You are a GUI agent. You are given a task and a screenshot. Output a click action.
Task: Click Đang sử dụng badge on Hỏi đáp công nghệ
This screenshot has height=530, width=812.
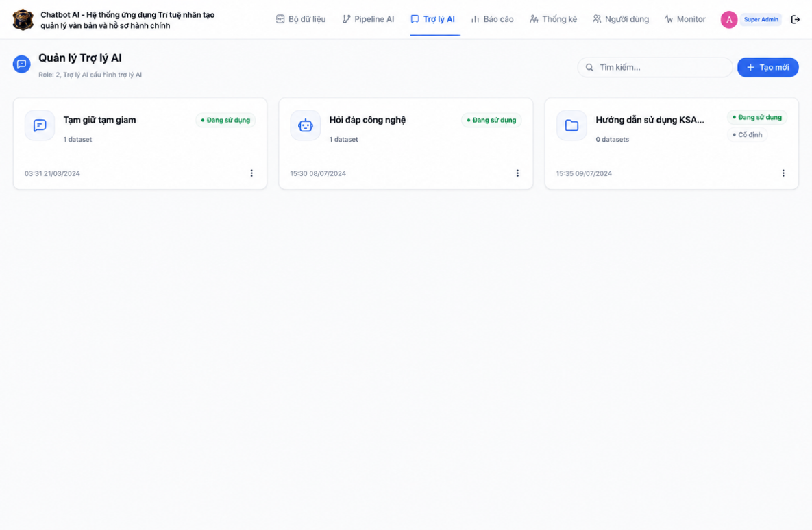click(491, 120)
